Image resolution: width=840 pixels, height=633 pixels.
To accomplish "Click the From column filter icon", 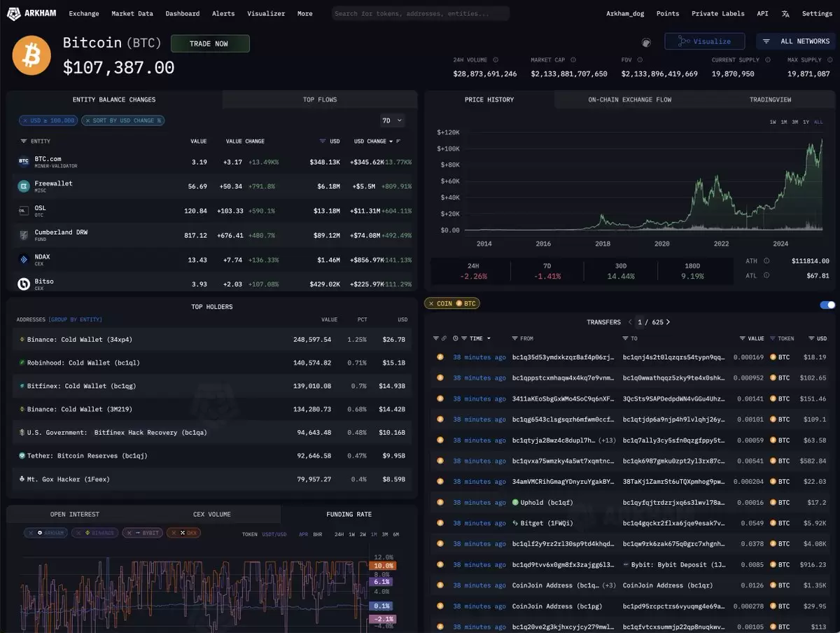I will (515, 339).
